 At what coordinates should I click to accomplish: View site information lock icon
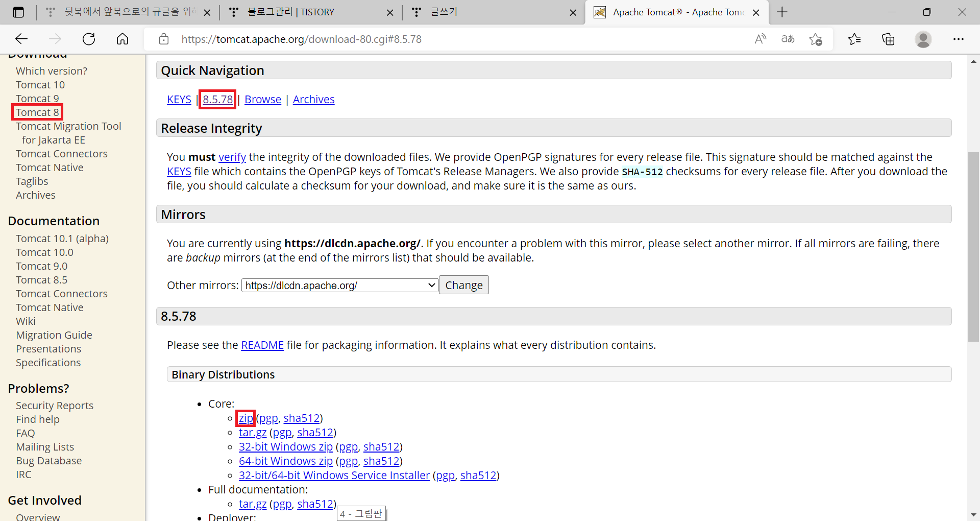[x=164, y=39]
